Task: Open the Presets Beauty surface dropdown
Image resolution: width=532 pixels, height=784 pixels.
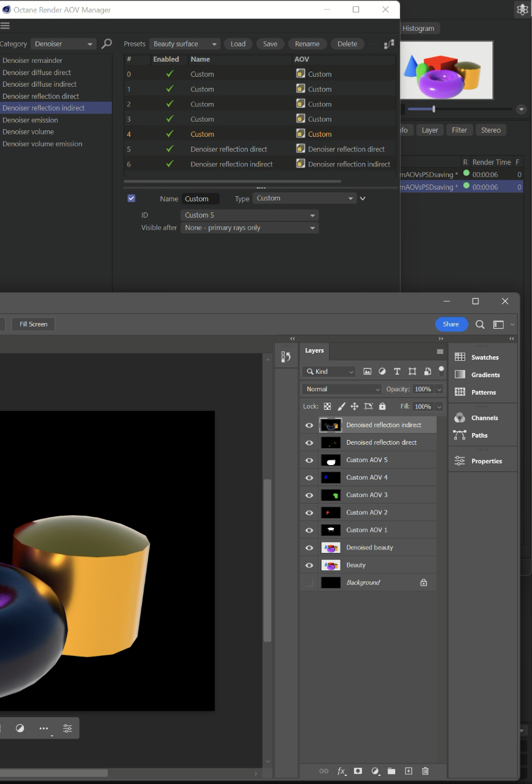Action: tap(185, 44)
